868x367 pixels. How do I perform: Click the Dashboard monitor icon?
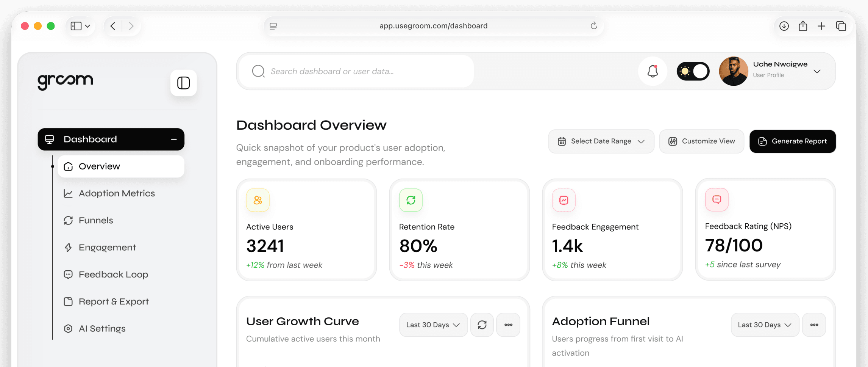pyautogui.click(x=50, y=139)
